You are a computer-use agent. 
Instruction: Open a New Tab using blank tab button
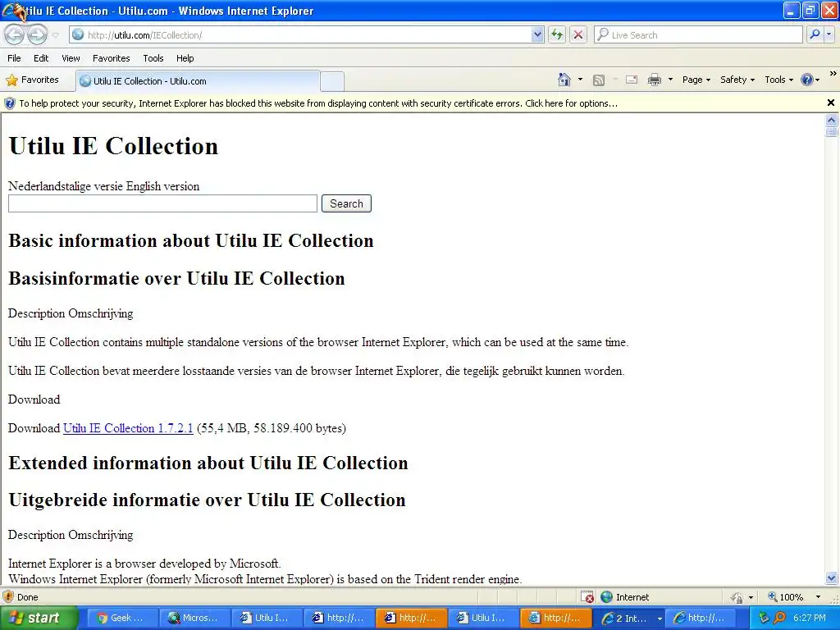click(332, 81)
